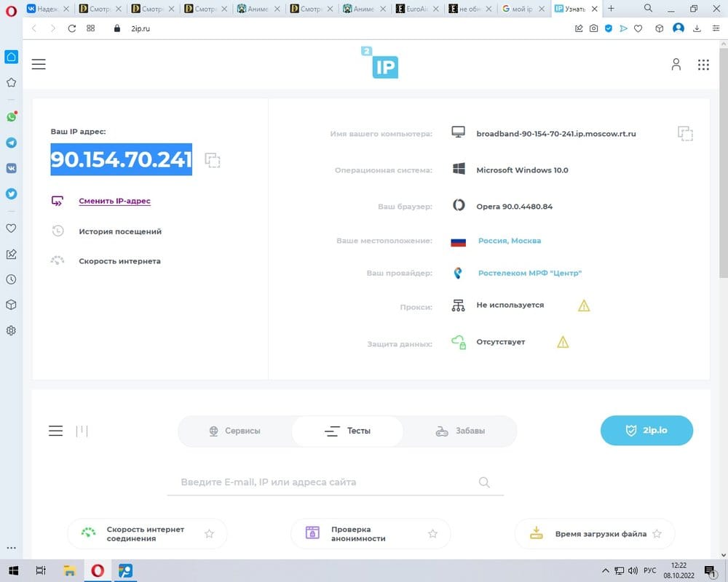Viewport: 728px width, 582px height.
Task: Switch to the Сервисы tab
Action: coord(234,431)
